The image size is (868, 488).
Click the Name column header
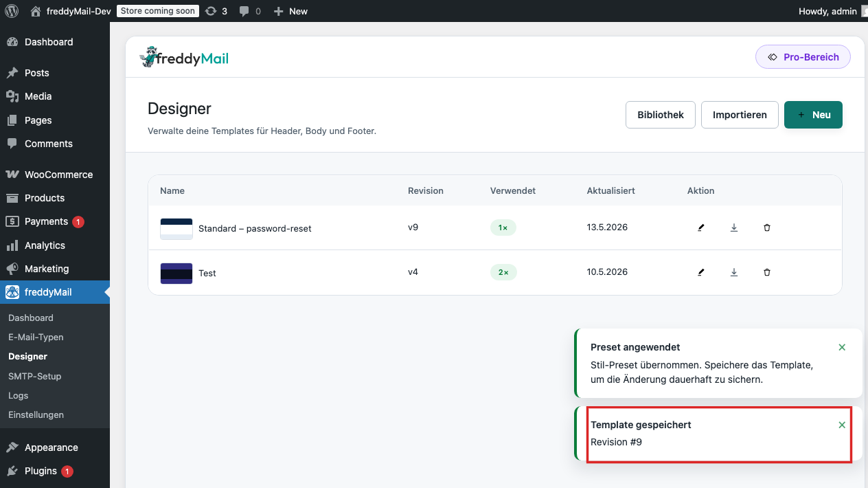tap(172, 190)
